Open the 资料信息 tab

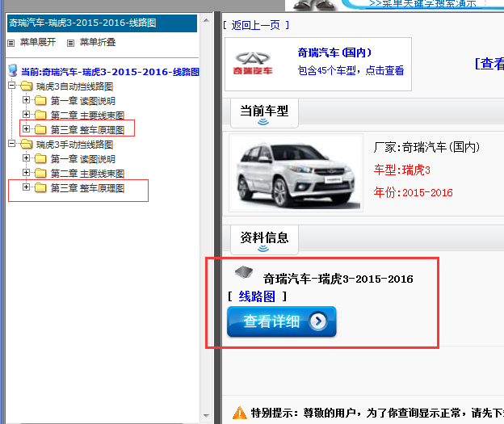coord(264,240)
